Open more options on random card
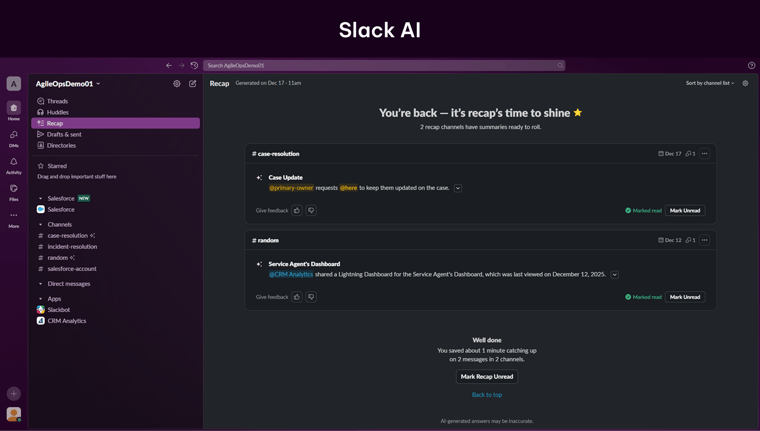The height and width of the screenshot is (431, 760). click(x=705, y=240)
